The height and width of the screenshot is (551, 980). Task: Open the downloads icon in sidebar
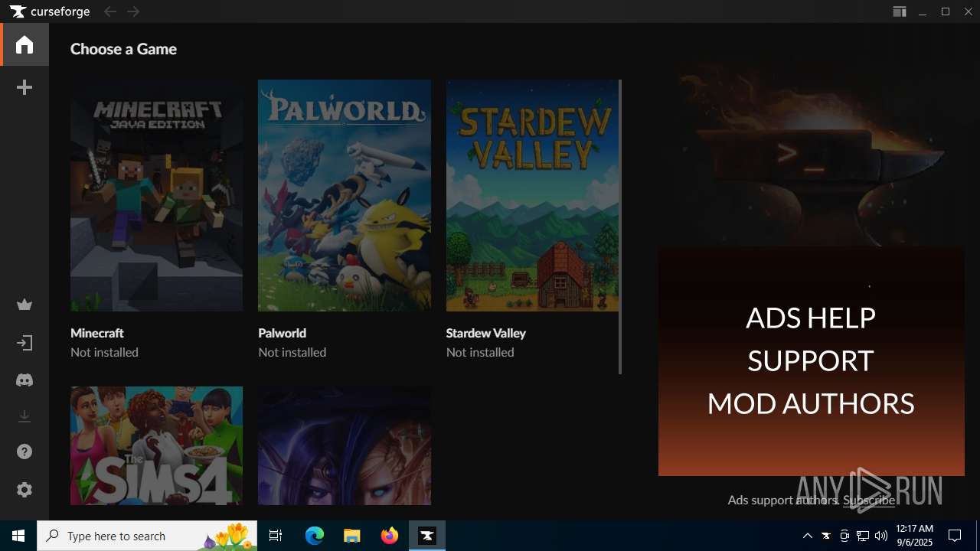[x=24, y=416]
